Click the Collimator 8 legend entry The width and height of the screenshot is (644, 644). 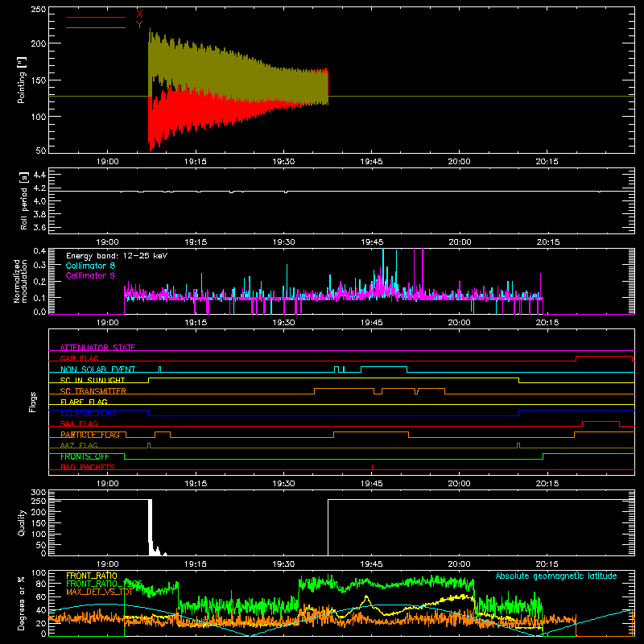click(x=90, y=266)
